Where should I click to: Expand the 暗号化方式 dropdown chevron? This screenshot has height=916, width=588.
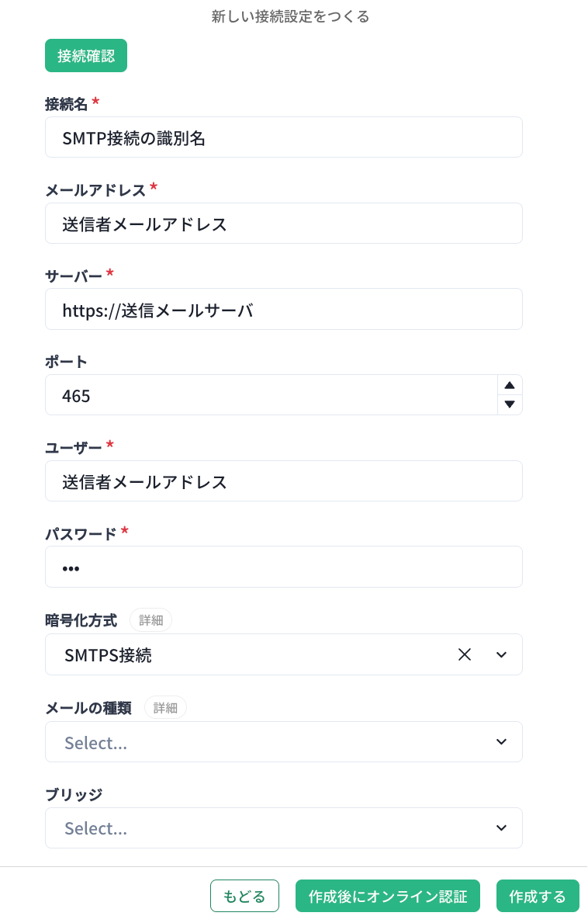coord(501,654)
